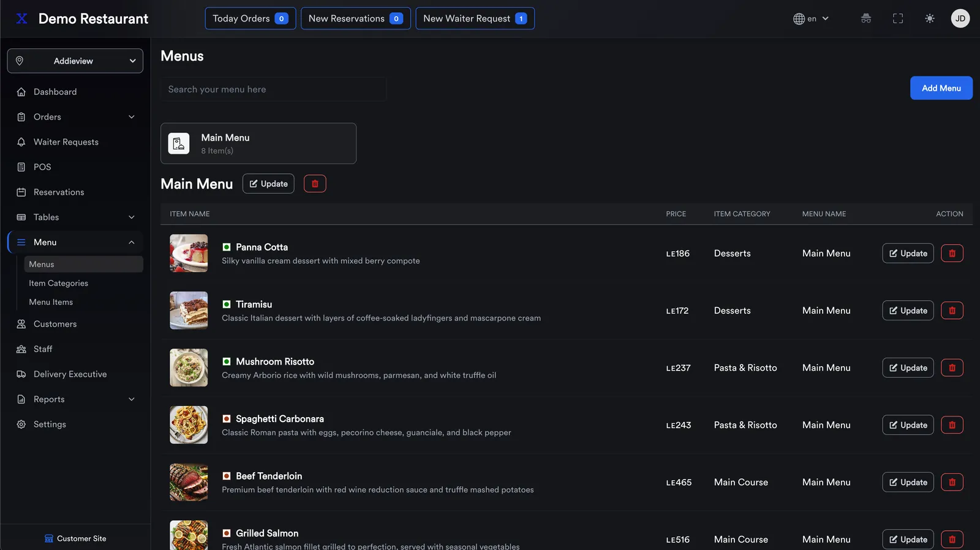The width and height of the screenshot is (980, 550).
Task: Click the Grilled Salmon item name
Action: 267,533
